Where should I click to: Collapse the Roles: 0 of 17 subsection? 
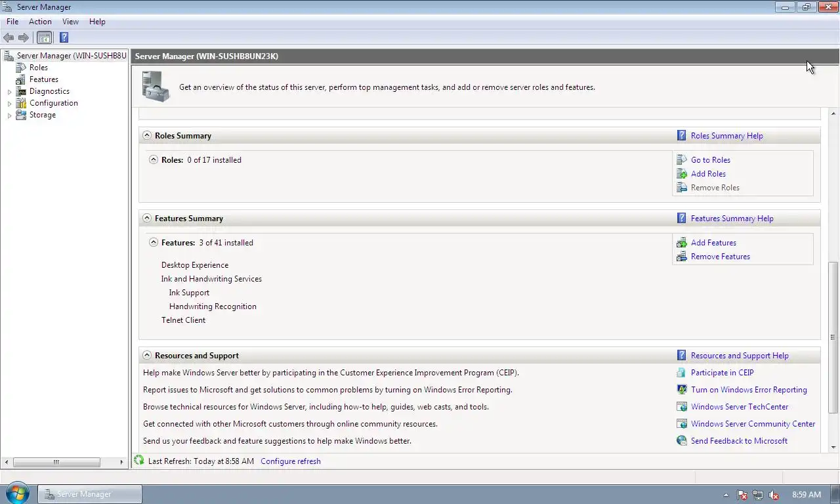[154, 159]
